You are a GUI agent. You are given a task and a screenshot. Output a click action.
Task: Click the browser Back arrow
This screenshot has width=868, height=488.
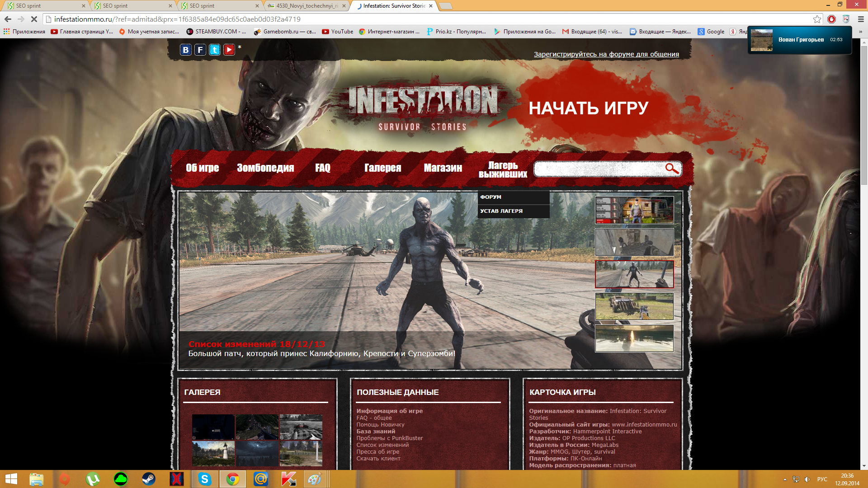click(x=8, y=19)
